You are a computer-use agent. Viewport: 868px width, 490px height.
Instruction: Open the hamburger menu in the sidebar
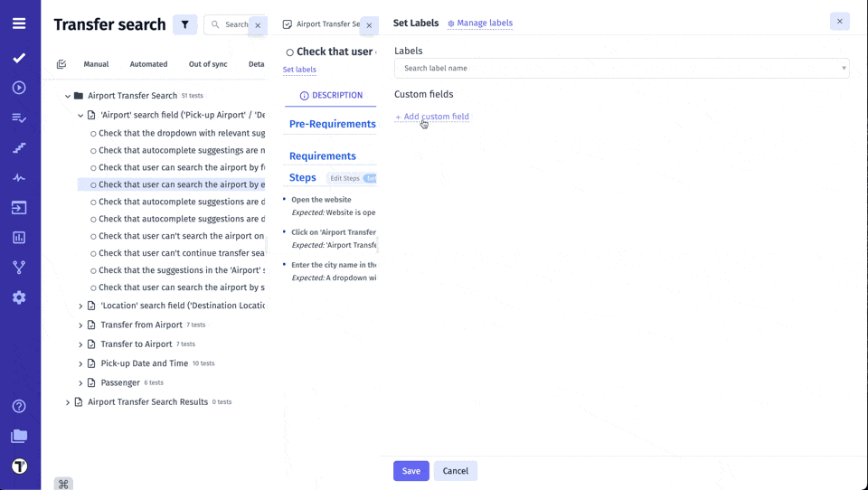coord(19,24)
